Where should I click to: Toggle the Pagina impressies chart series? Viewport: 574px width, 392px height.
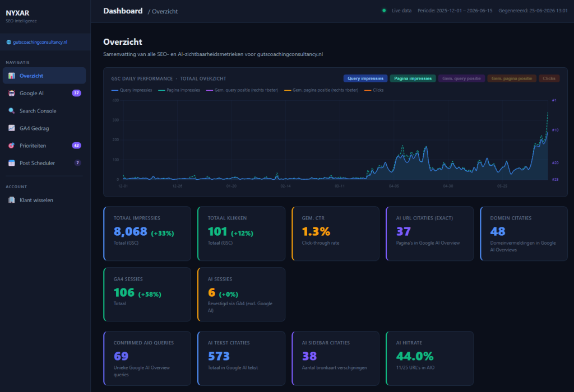tap(413, 78)
